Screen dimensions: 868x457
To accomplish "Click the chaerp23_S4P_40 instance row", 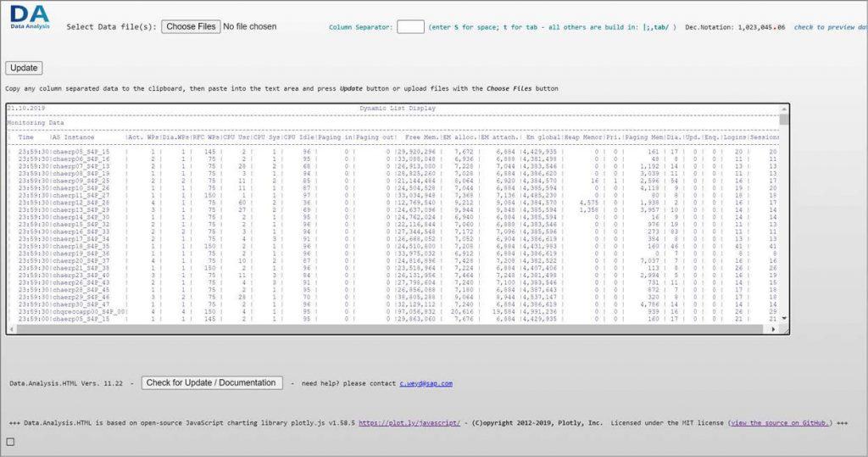I will (x=392, y=275).
